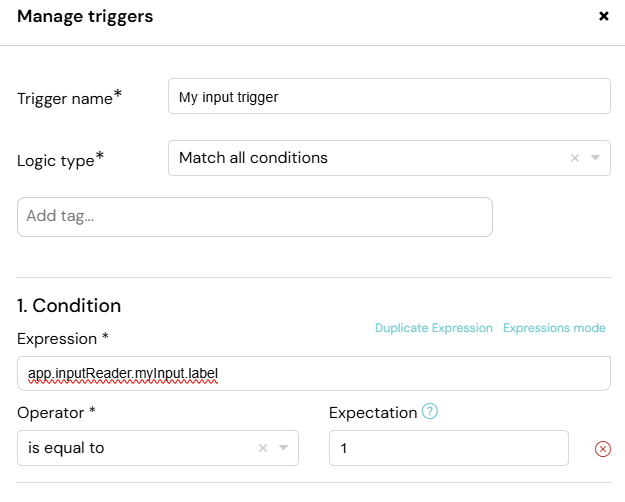Switch to Expressions mode
The height and width of the screenshot is (502, 625).
(554, 328)
